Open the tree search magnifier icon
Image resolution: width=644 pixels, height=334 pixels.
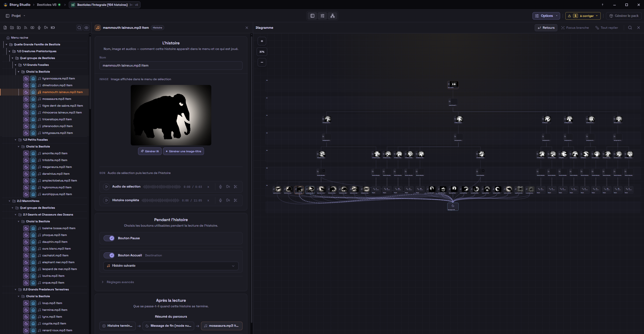click(x=79, y=28)
